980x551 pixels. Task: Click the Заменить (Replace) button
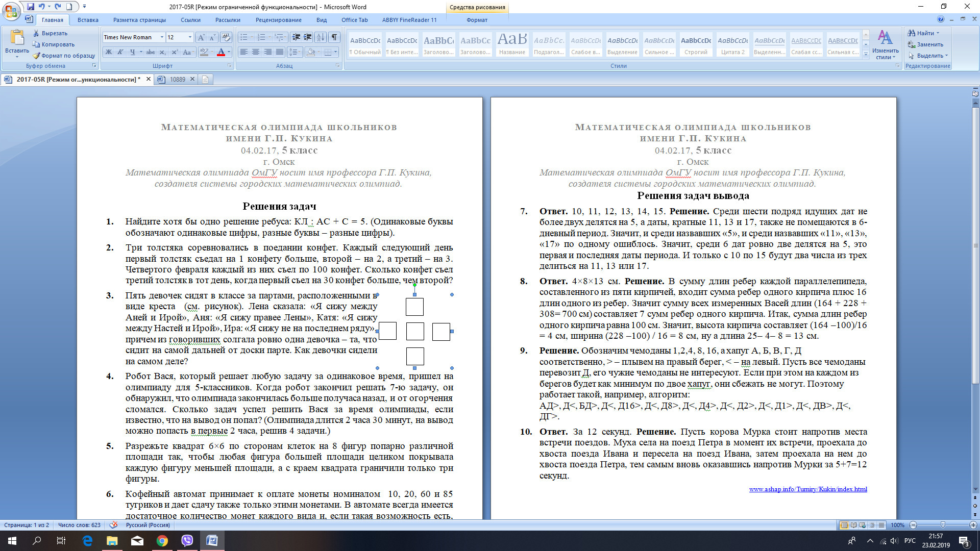tap(929, 44)
